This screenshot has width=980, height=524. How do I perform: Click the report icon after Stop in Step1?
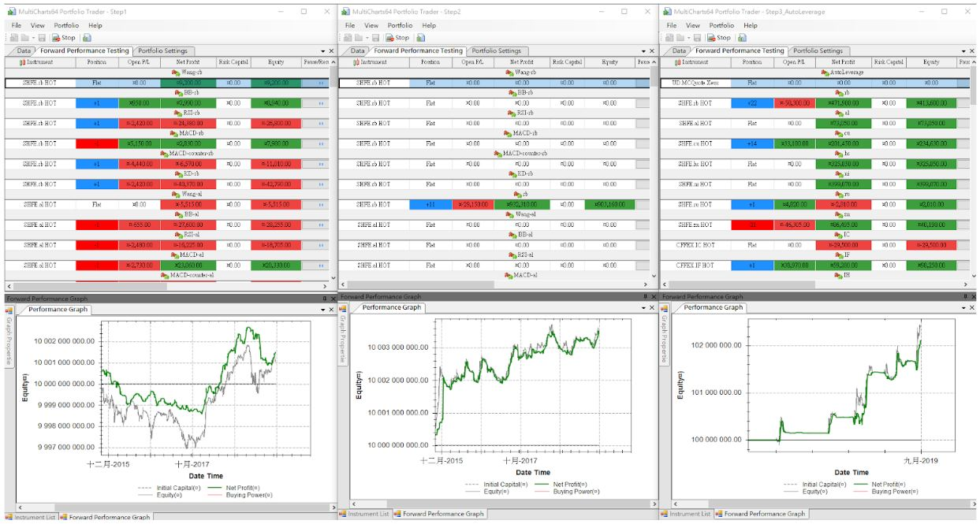coord(87,38)
